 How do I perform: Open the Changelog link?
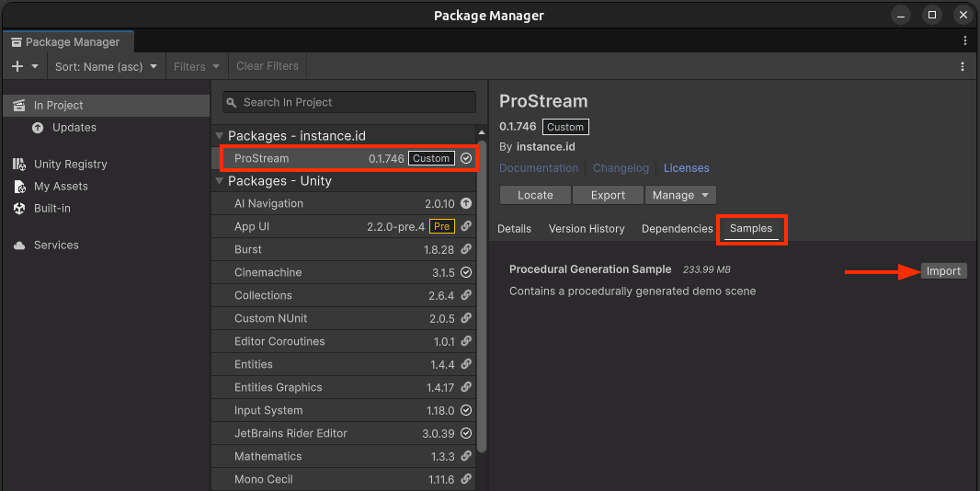tap(621, 168)
